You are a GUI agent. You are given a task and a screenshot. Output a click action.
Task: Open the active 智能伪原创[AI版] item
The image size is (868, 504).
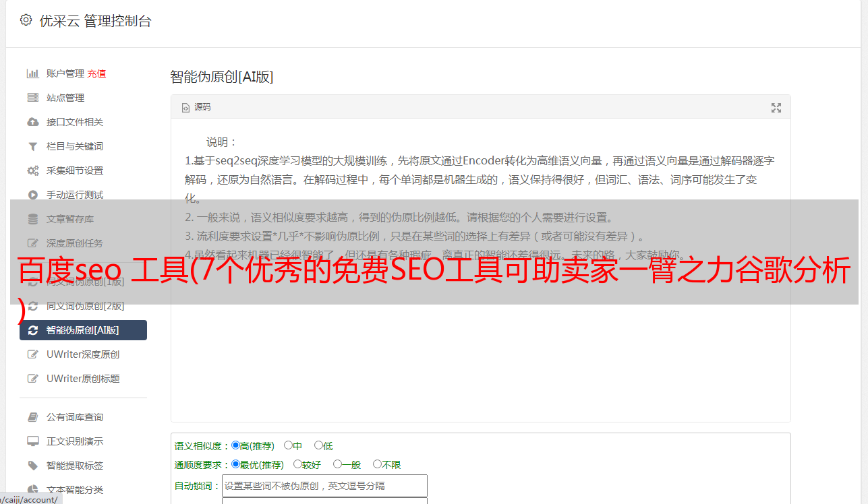coord(83,330)
